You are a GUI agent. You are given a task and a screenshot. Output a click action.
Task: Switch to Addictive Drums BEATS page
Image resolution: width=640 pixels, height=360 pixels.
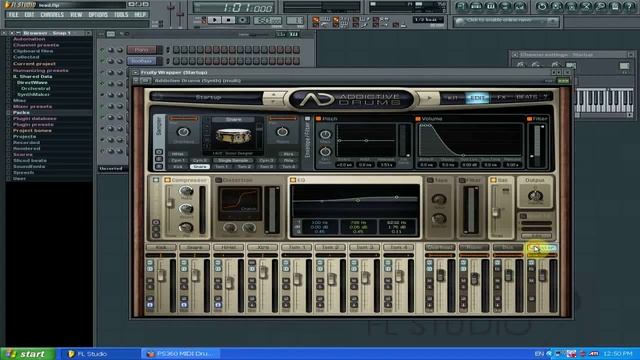527,98
